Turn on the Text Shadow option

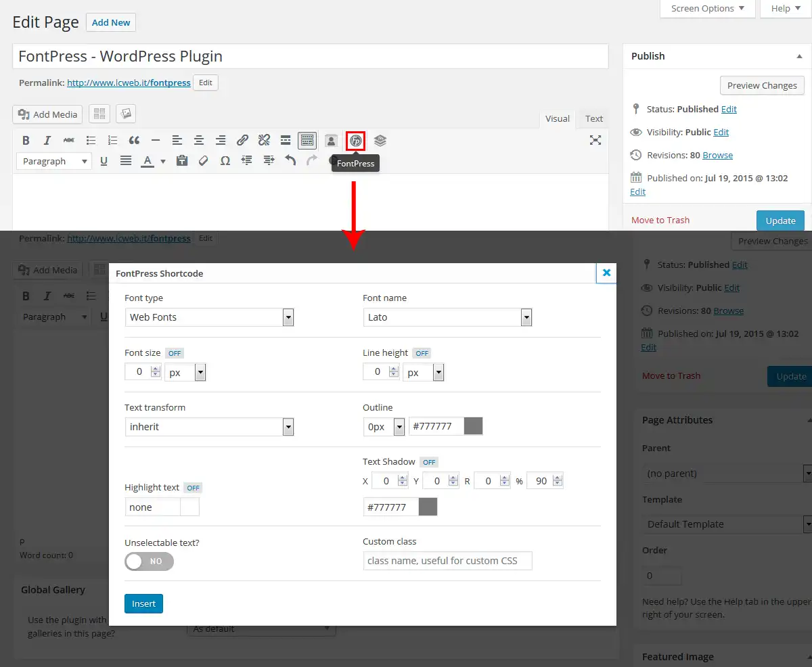point(429,462)
